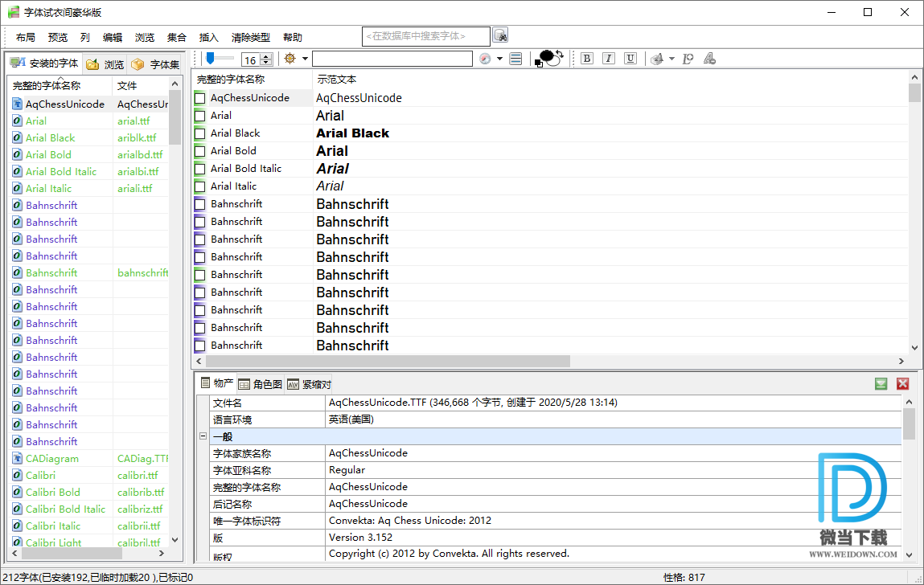Check the AqChessUnicode font checkbox

(x=200, y=98)
